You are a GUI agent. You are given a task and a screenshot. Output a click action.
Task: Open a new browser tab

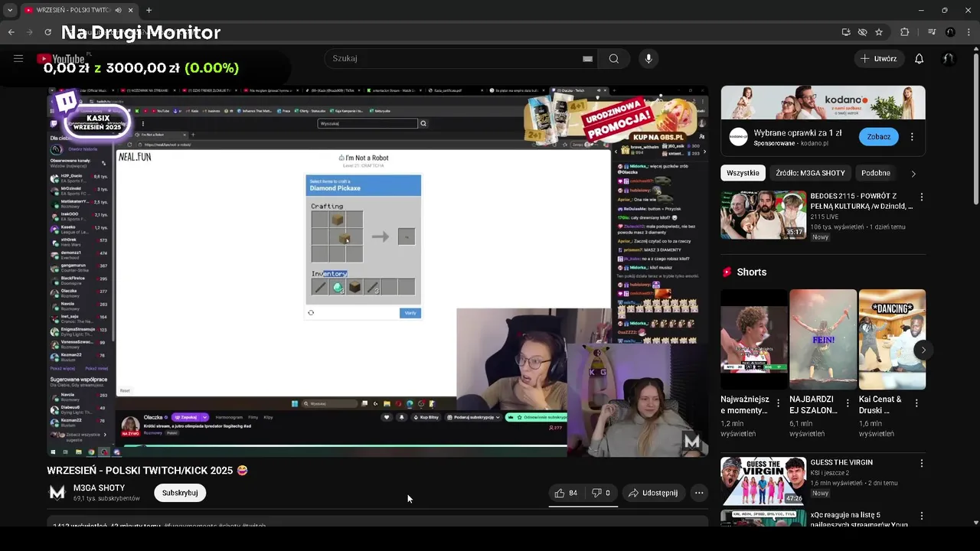pos(149,10)
